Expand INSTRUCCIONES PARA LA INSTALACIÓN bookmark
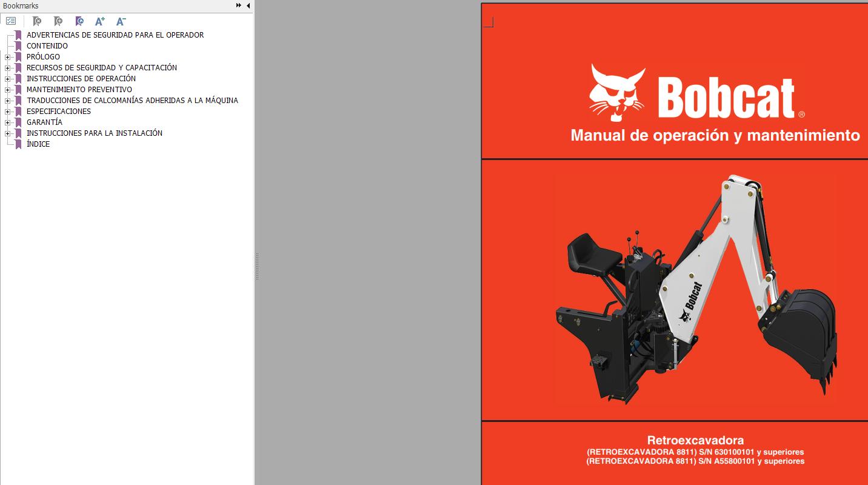 [x=7, y=133]
